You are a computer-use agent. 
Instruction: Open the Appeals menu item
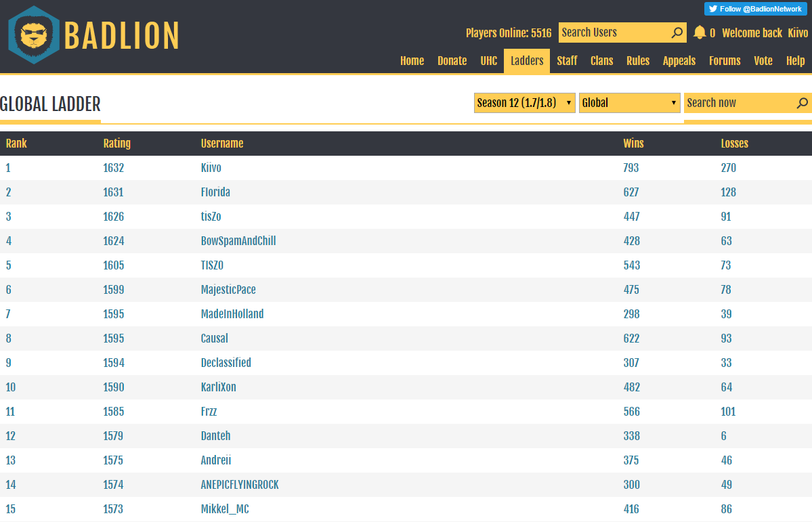click(x=679, y=60)
